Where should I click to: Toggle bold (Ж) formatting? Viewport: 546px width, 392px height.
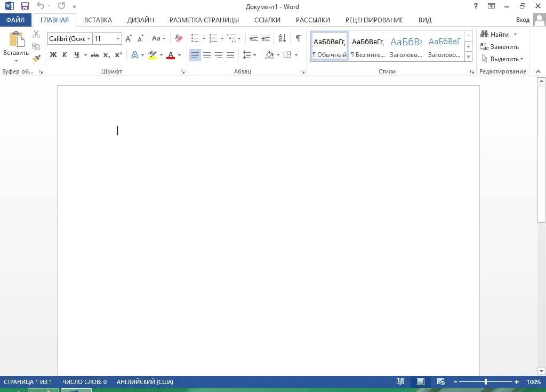point(53,55)
